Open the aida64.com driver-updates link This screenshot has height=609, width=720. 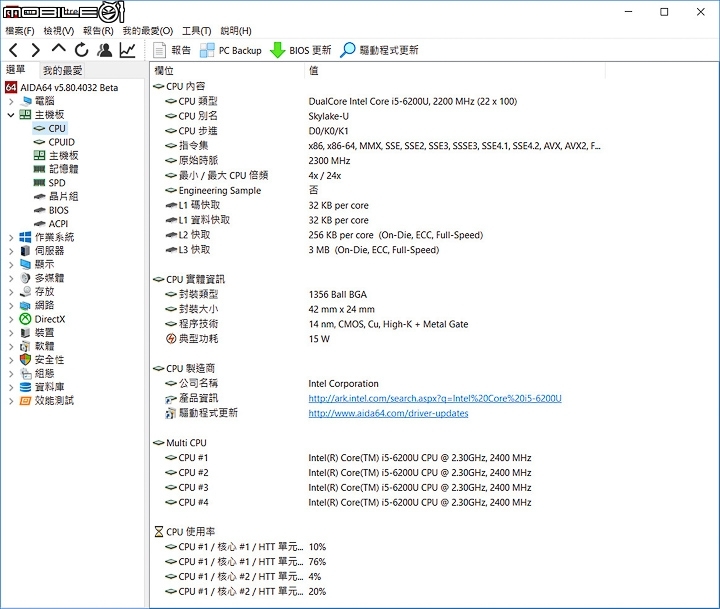pyautogui.click(x=388, y=413)
